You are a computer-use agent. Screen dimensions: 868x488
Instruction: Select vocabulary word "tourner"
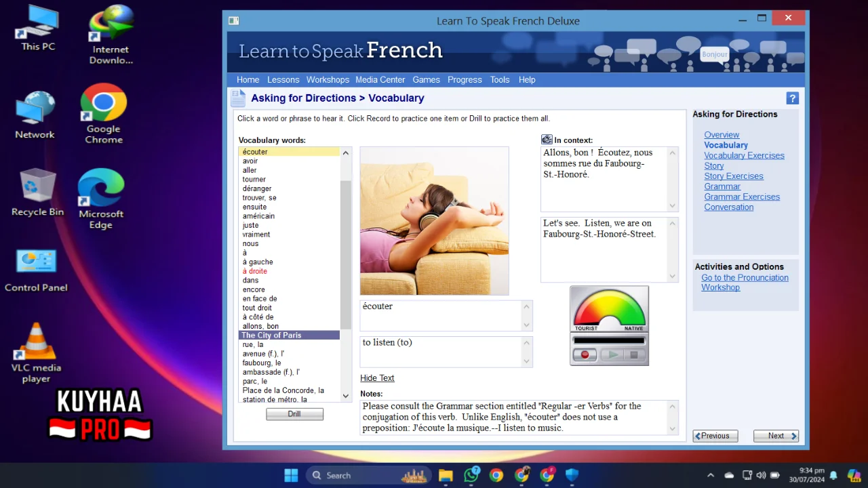(289, 180)
